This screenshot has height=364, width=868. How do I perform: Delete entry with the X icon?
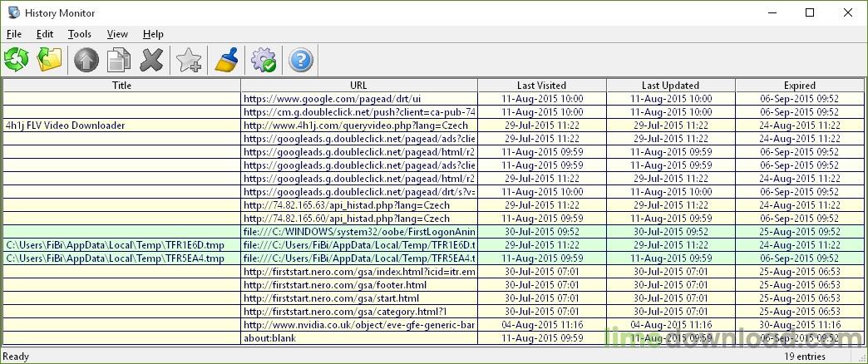151,60
